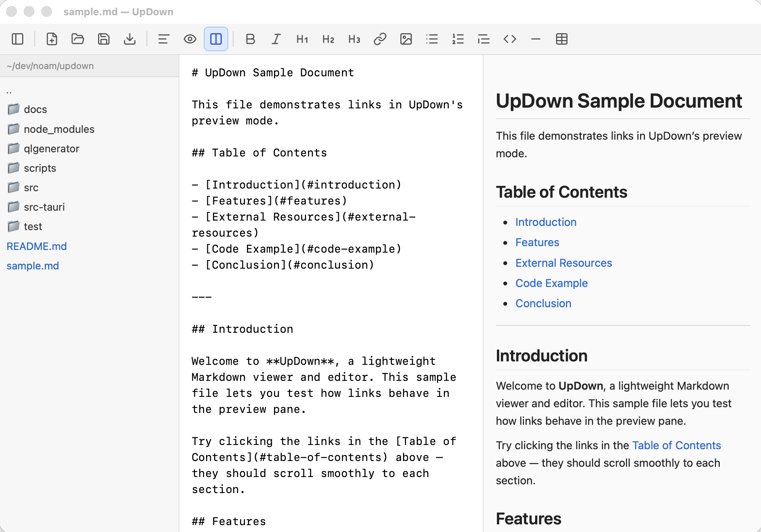Click the '## Features' line in the editor
This screenshot has width=761, height=532.
(x=229, y=521)
